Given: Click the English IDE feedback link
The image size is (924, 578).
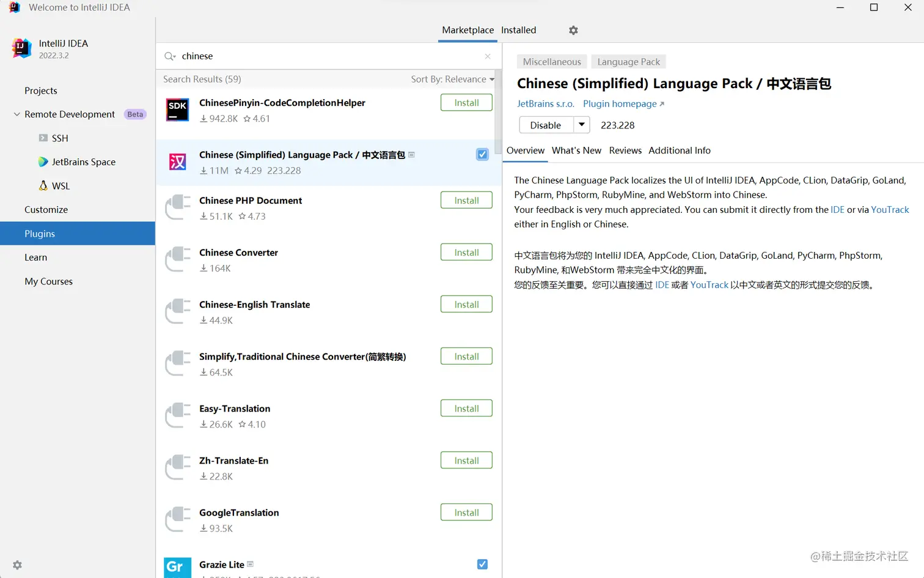Looking at the screenshot, I should click(x=837, y=210).
